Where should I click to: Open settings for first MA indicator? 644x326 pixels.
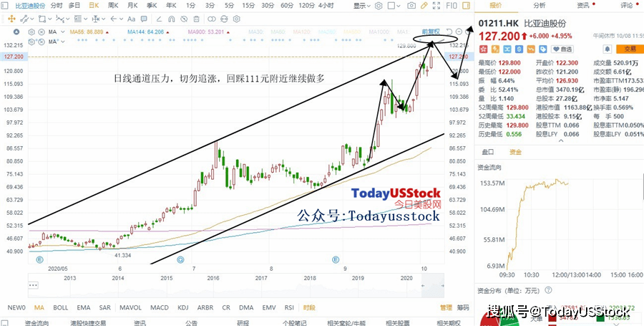point(31,32)
